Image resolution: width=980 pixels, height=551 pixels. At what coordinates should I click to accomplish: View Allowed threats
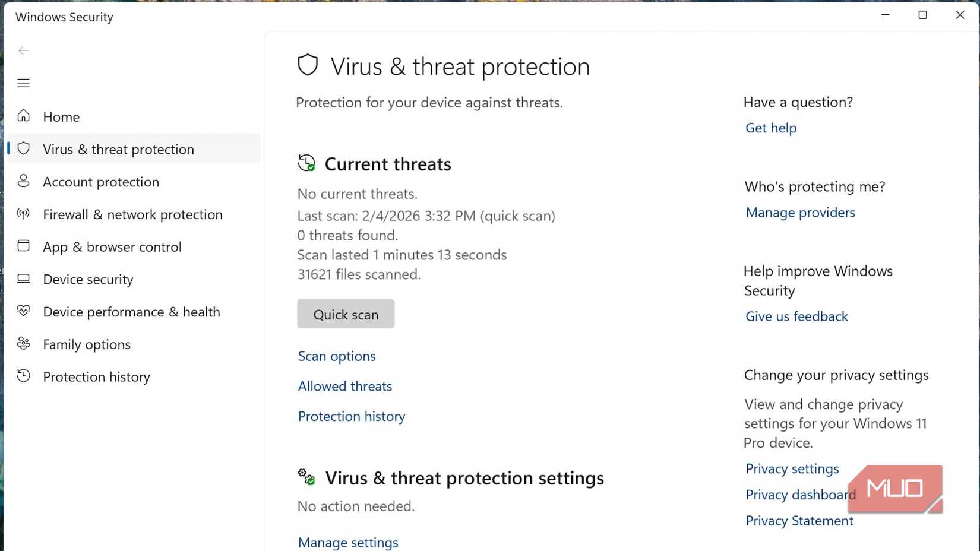tap(344, 386)
